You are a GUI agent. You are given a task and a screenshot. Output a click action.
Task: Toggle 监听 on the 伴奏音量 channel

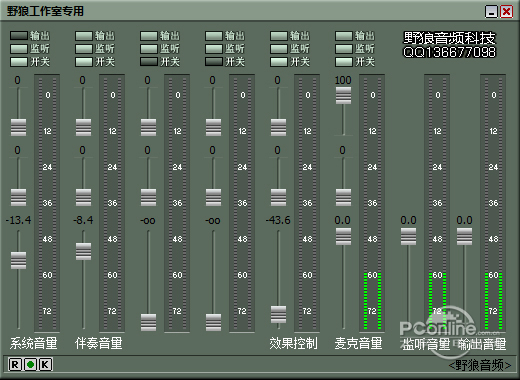tap(84, 49)
